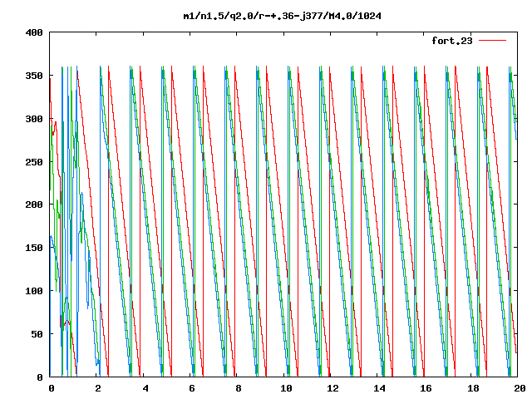Viewport: 532px width, 399px height.
Task: Click the y-axis label 150
Action: click(x=34, y=248)
